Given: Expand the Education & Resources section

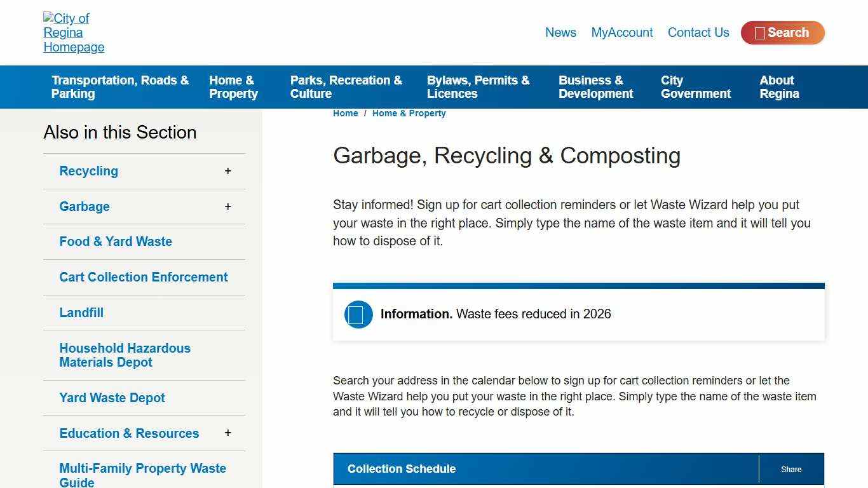Looking at the screenshot, I should click(x=227, y=433).
